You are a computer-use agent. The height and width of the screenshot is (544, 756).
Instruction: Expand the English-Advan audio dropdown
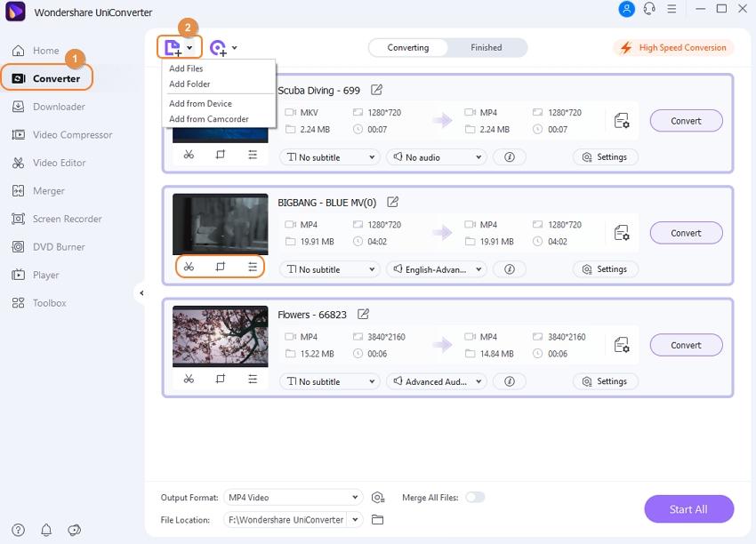(437, 268)
